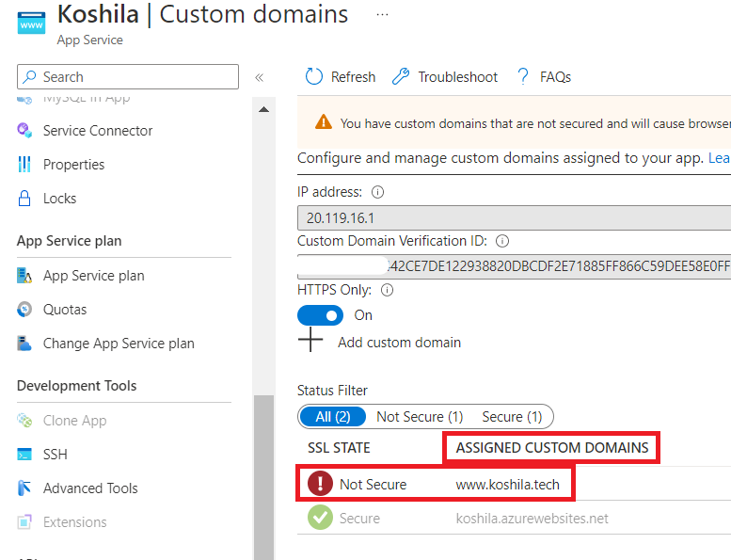Click the Clone App icon
This screenshot has height=560, width=731.
tap(24, 420)
